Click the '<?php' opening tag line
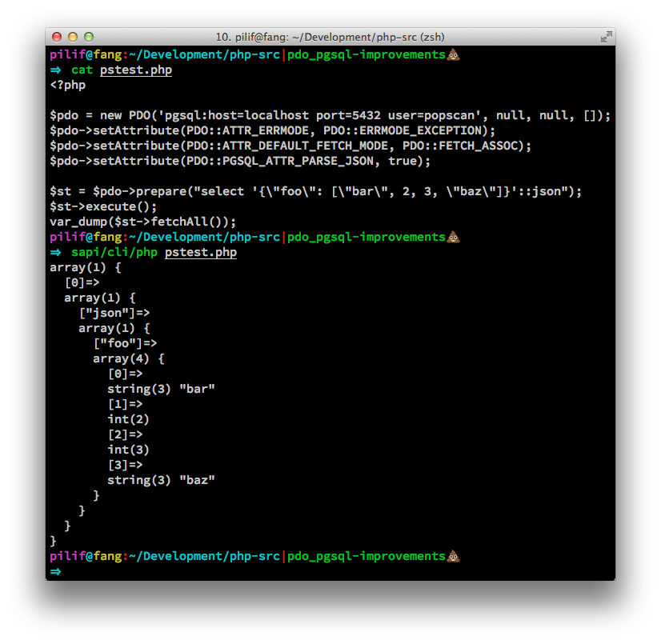The image size is (661, 644). pos(68,85)
